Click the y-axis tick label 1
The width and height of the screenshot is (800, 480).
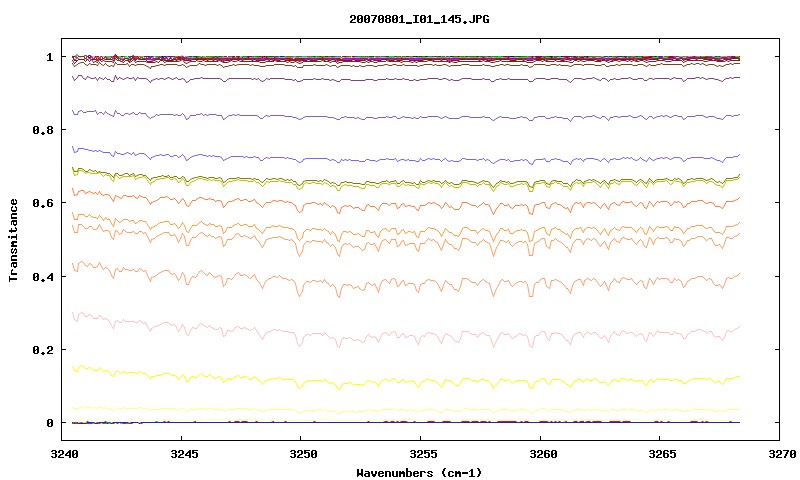[49, 57]
